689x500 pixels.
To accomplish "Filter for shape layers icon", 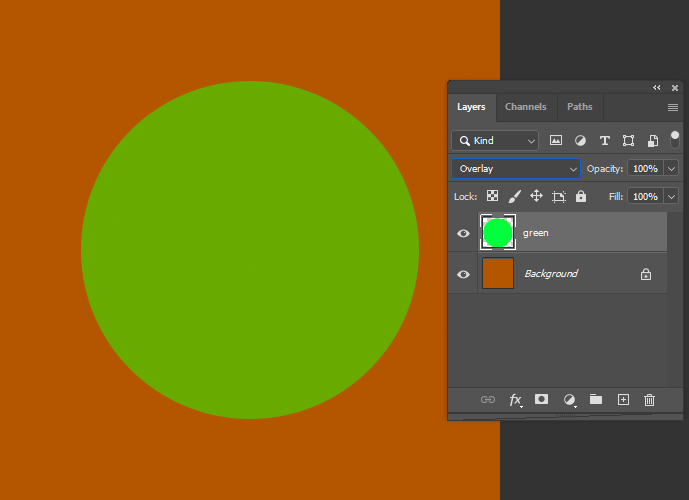I will coord(628,141).
